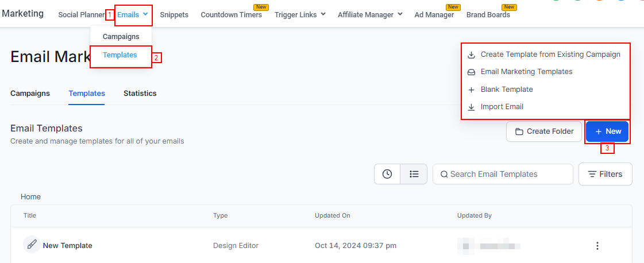Click the Marketing section title
This screenshot has width=644, height=263.
pos(22,13)
